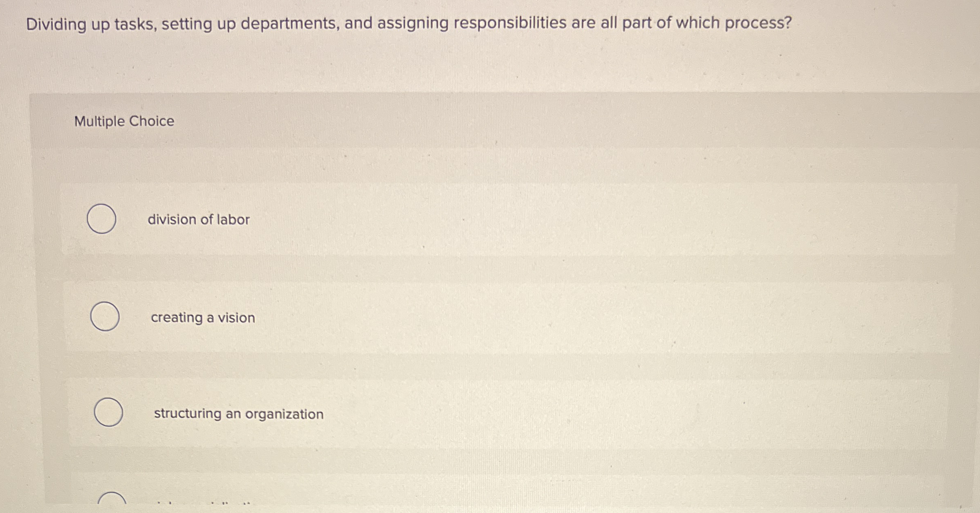The image size is (980, 513).
Task: Click the Multiple Choice label
Action: [x=124, y=120]
